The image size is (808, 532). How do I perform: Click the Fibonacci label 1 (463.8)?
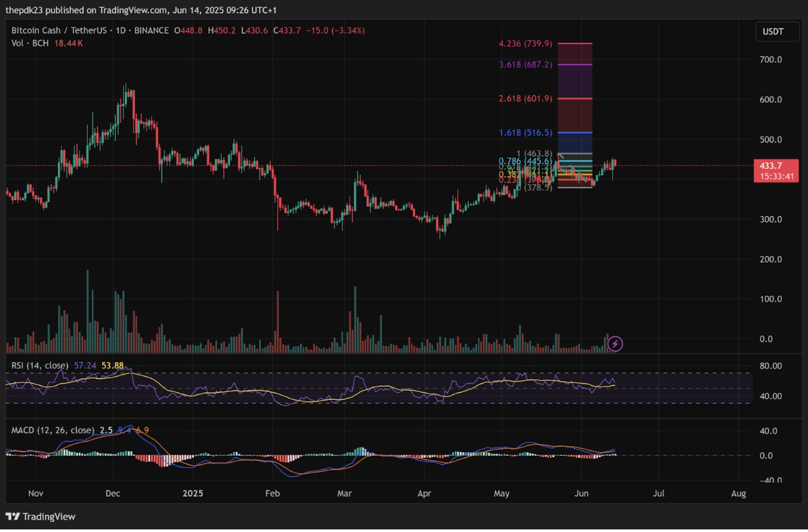pos(534,153)
